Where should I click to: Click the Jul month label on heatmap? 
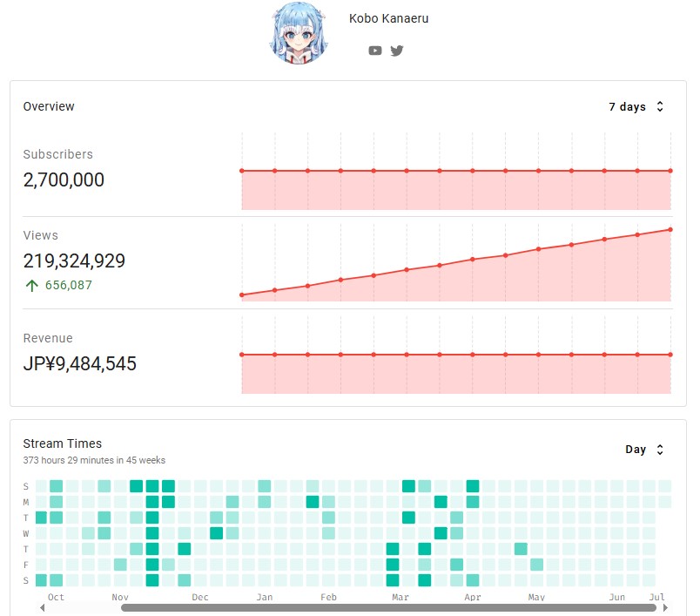click(x=657, y=597)
